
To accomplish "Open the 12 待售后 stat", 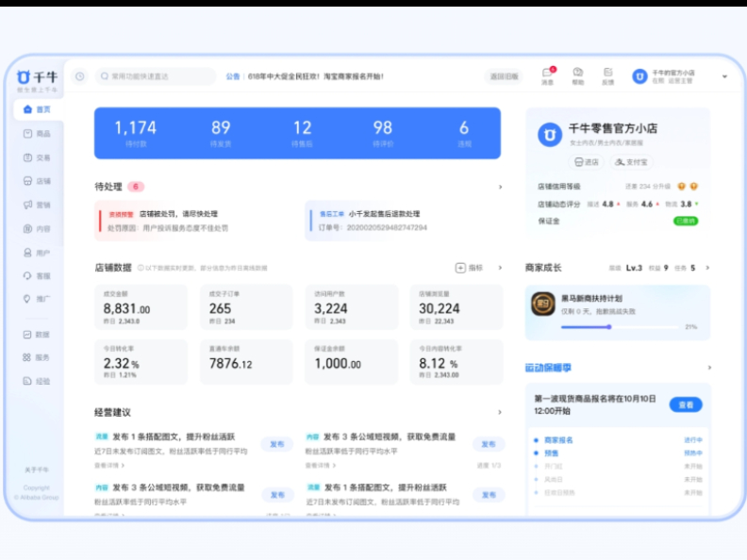I will [x=302, y=133].
